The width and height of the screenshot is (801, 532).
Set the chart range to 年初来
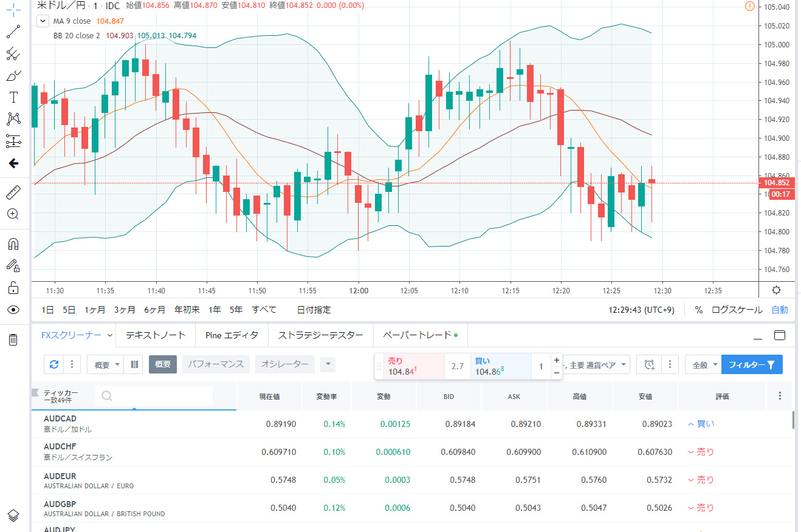pyautogui.click(x=187, y=310)
